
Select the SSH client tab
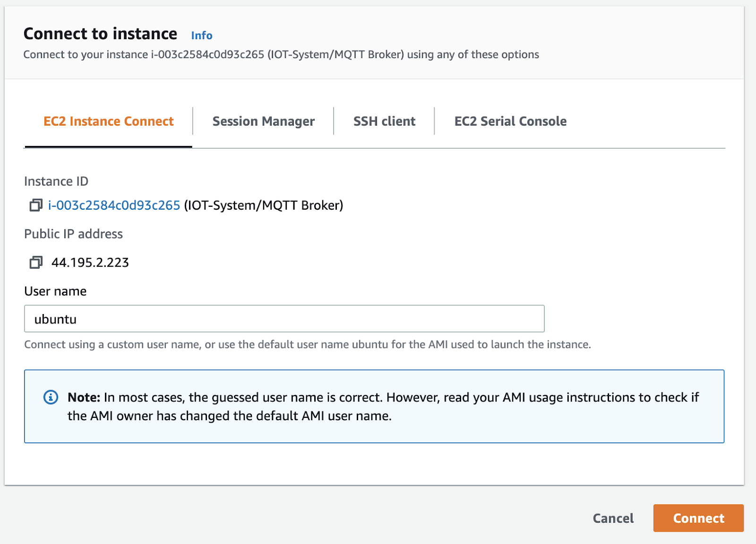click(x=384, y=121)
